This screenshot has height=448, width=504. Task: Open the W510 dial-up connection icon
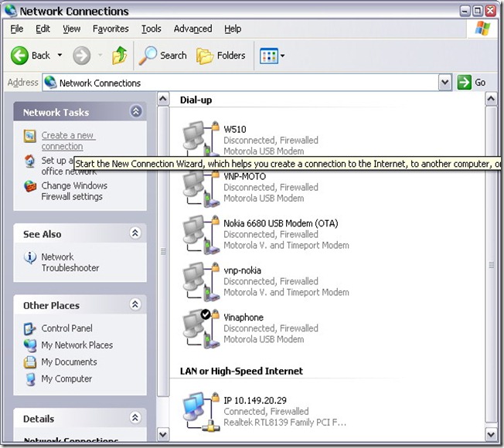pos(201,138)
